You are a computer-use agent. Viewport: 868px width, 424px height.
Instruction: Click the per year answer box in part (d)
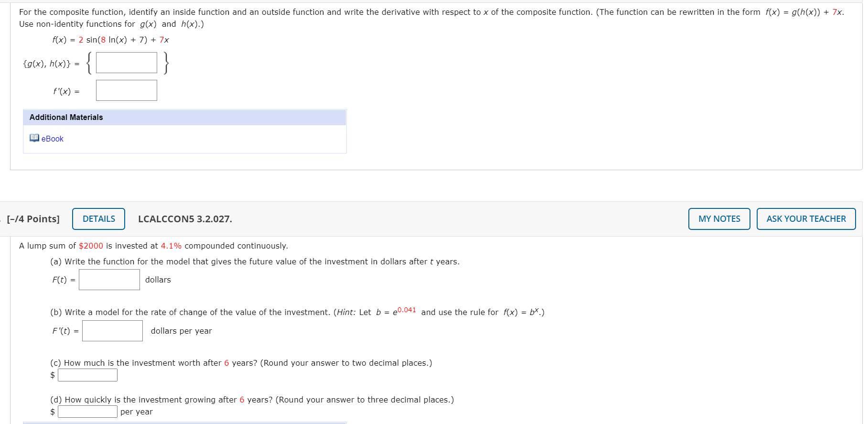tap(87, 411)
